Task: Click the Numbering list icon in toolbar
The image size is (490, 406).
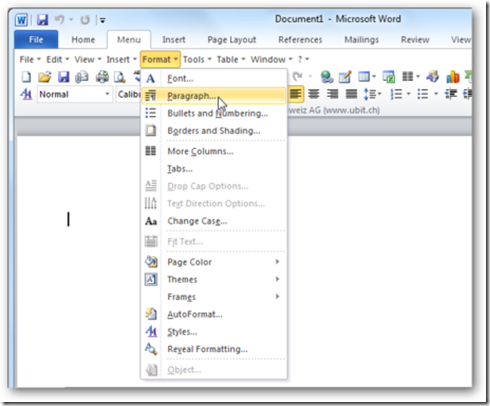Action: [396, 94]
